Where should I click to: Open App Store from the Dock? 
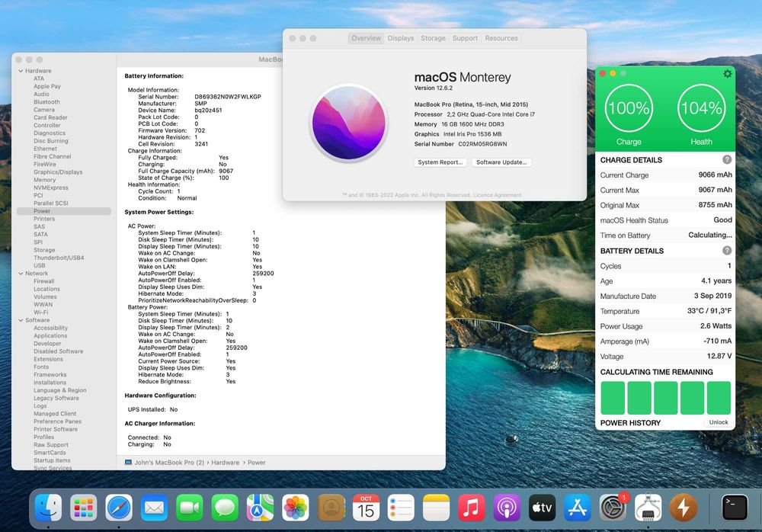click(x=578, y=508)
